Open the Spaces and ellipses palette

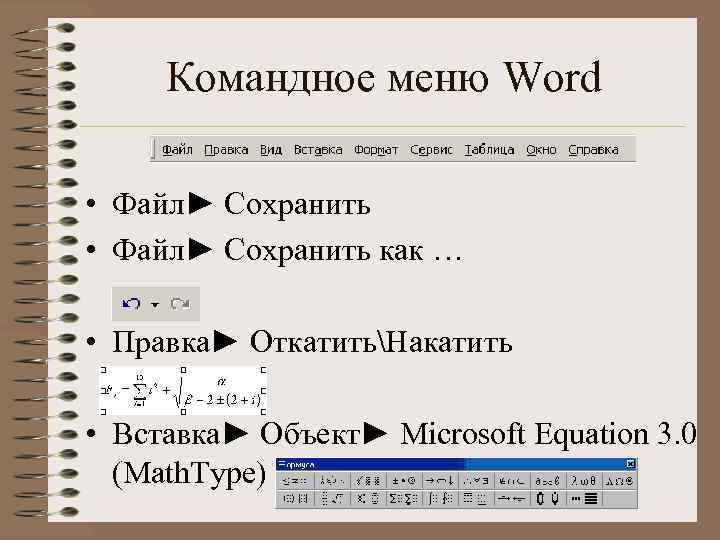tap(332, 481)
